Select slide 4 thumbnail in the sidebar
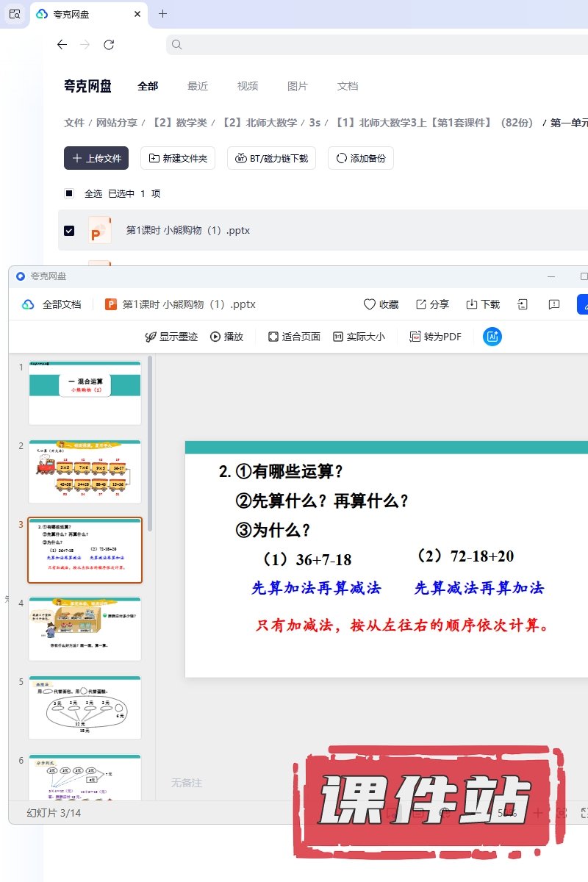Screen dimensions: 588x882 click(x=85, y=629)
